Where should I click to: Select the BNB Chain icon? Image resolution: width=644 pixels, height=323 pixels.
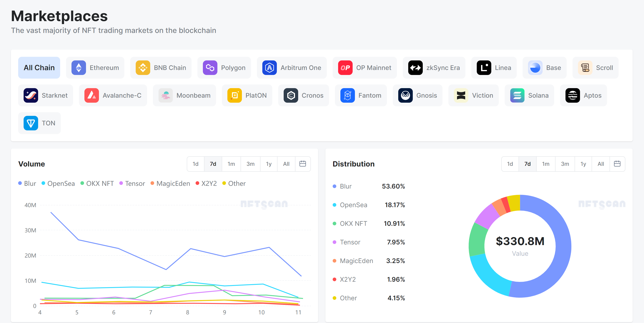coord(143,68)
